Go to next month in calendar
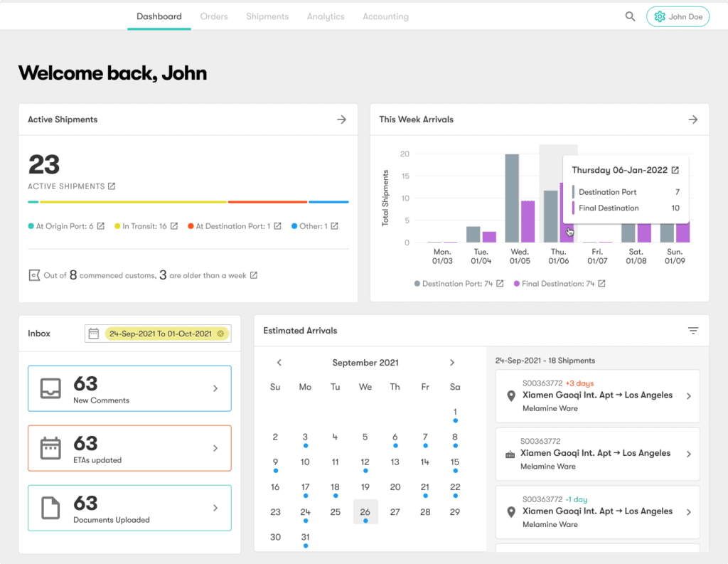Viewport: 728px width, 564px height. tap(452, 363)
